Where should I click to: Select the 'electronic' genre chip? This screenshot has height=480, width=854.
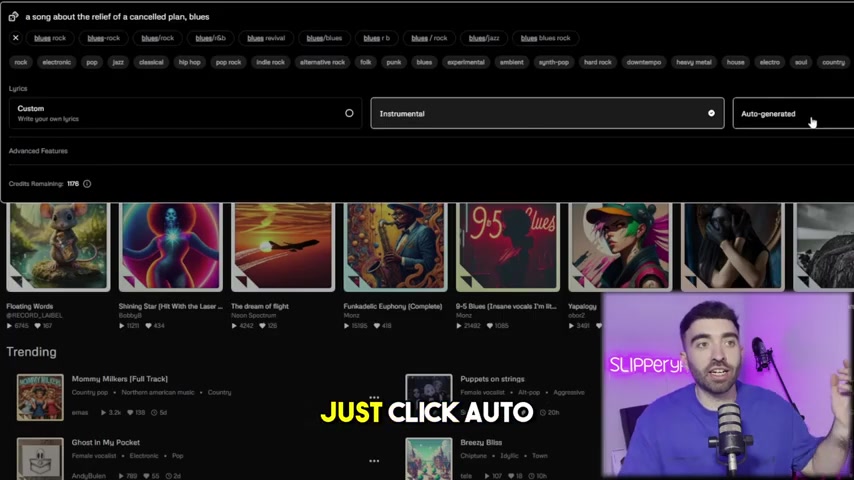pyautogui.click(x=57, y=62)
